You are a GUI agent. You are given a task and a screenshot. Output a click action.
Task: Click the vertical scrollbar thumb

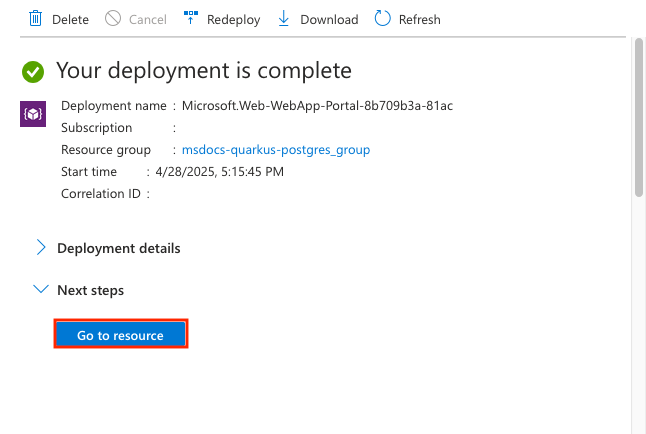click(x=639, y=117)
